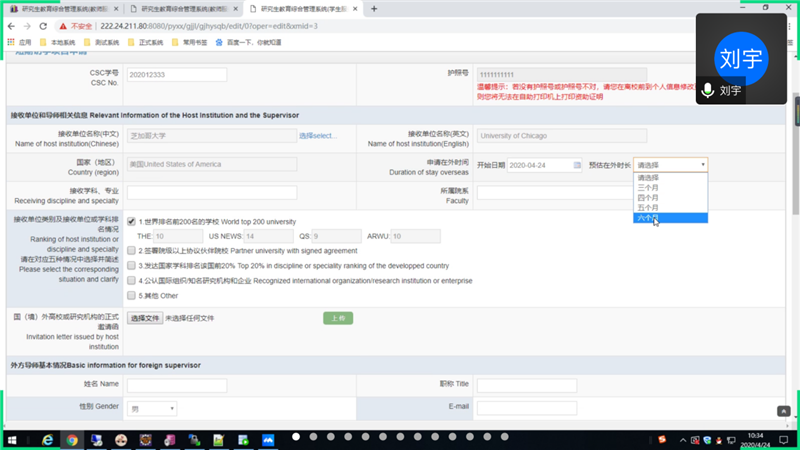This screenshot has height=450, width=800.
Task: Click the browser back arrow
Action: tap(11, 26)
